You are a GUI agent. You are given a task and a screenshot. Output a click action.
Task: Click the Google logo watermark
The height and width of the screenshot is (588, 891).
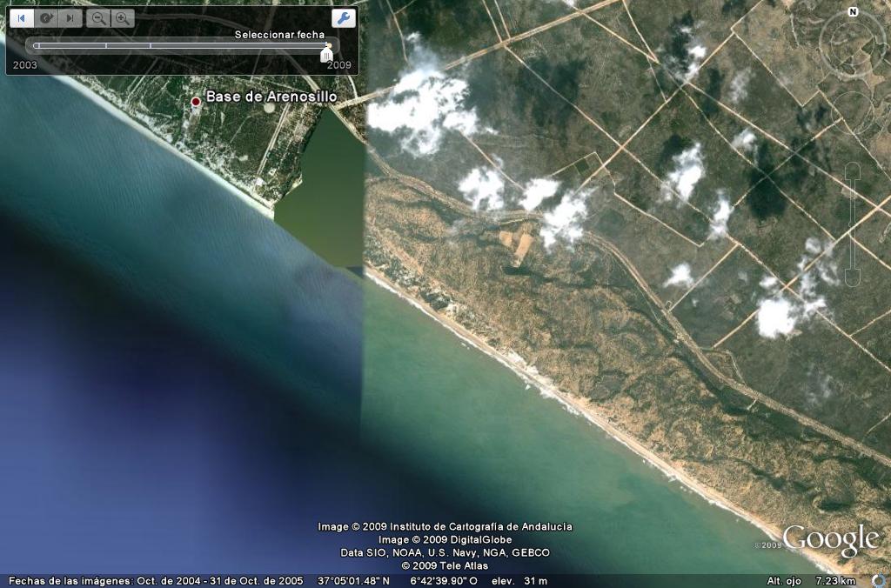830,540
